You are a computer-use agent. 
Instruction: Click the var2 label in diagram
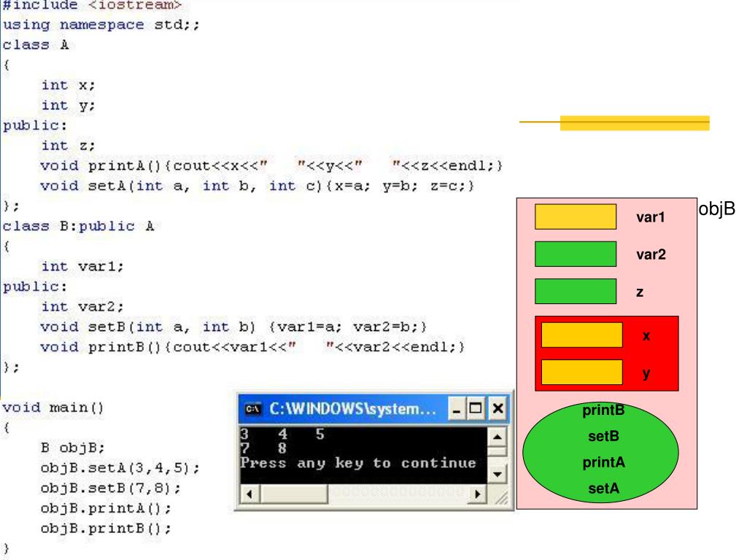pyautogui.click(x=651, y=254)
